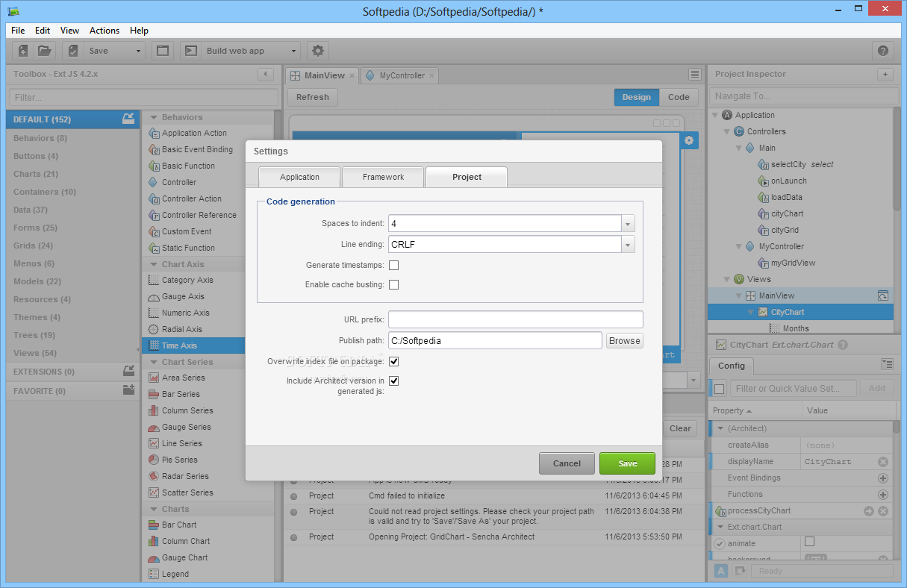This screenshot has width=907, height=588.
Task: Click the Refresh button
Action: 313,97
